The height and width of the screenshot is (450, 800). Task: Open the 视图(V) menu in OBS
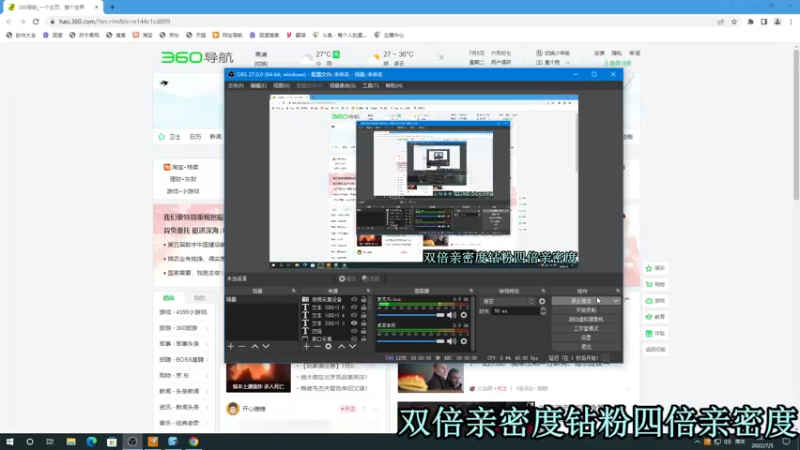pyautogui.click(x=281, y=86)
